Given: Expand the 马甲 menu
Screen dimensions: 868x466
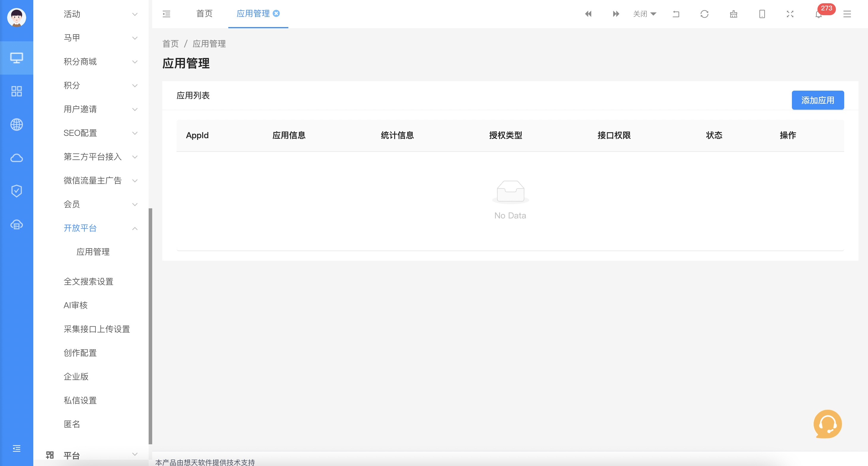Looking at the screenshot, I should coord(91,38).
